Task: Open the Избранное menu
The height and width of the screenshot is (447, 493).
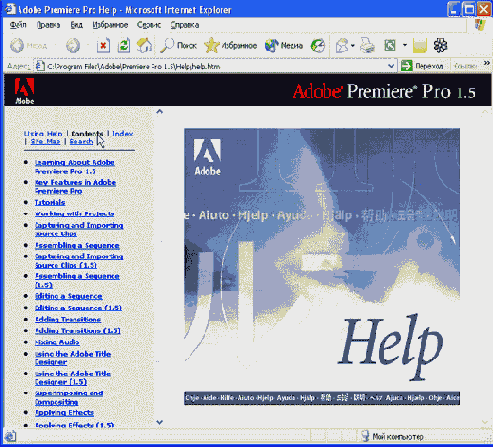Action: click(x=110, y=25)
